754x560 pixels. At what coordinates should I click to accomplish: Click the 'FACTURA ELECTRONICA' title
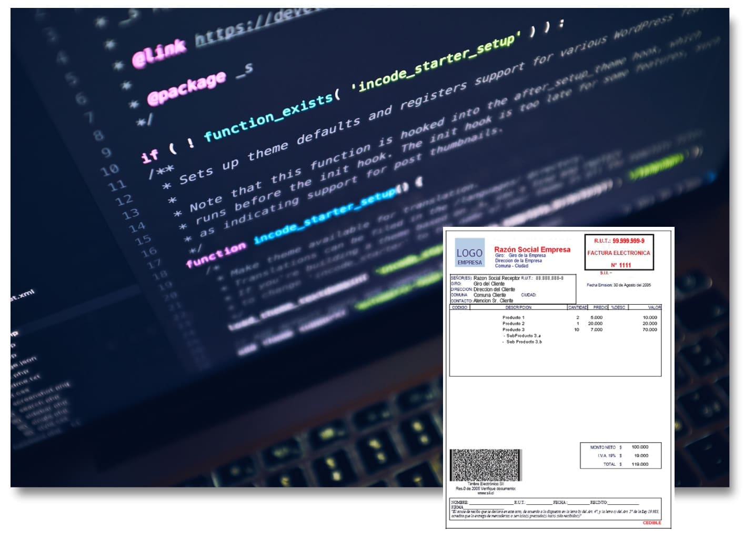pyautogui.click(x=619, y=253)
